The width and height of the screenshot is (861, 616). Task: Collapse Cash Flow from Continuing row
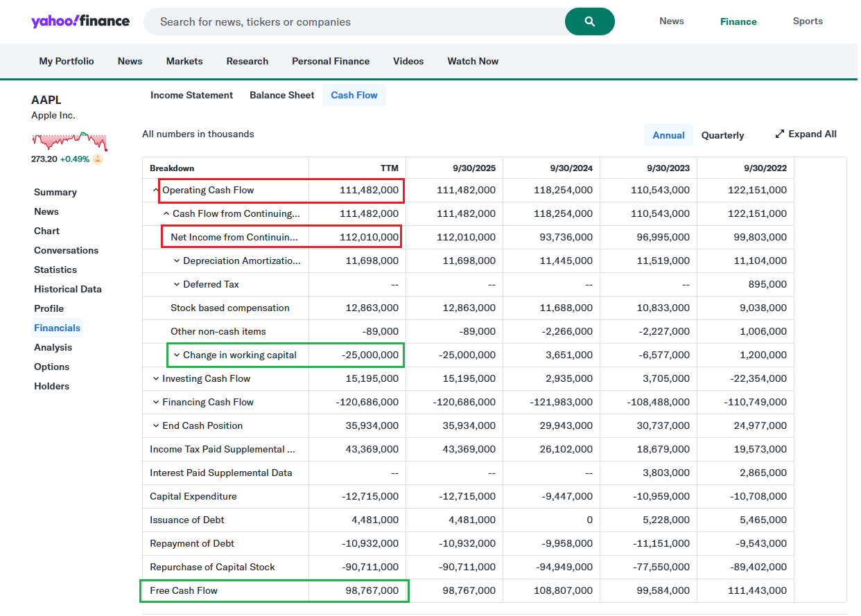tap(166, 214)
